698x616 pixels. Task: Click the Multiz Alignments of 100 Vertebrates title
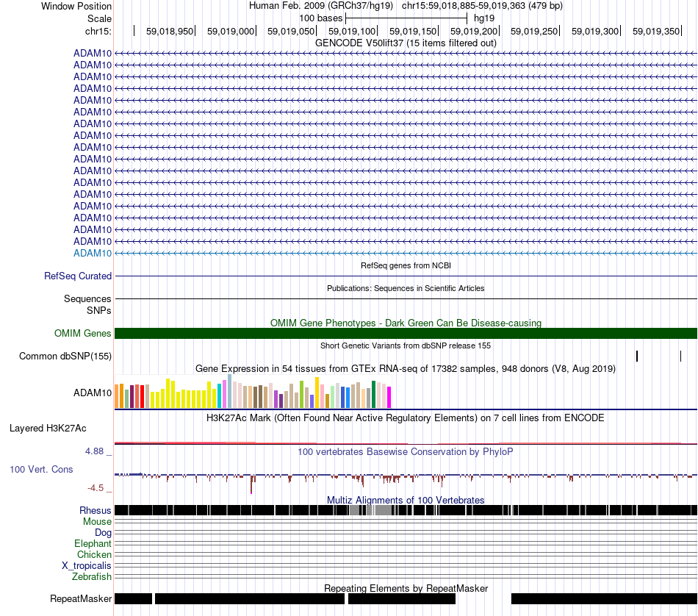406,500
